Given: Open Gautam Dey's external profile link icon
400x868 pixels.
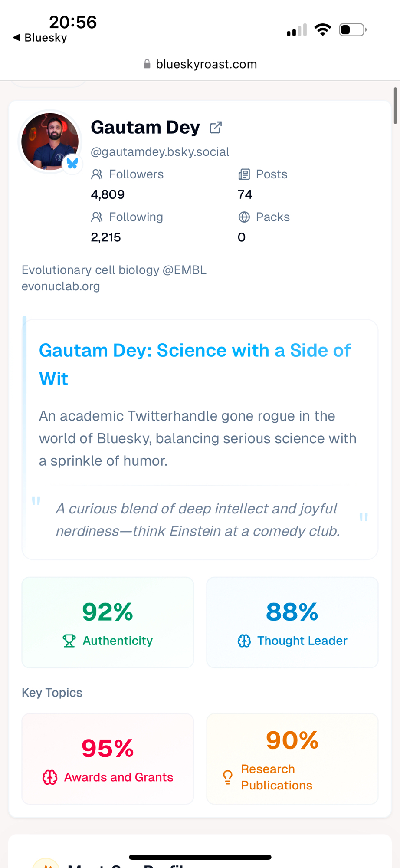Looking at the screenshot, I should click(216, 128).
